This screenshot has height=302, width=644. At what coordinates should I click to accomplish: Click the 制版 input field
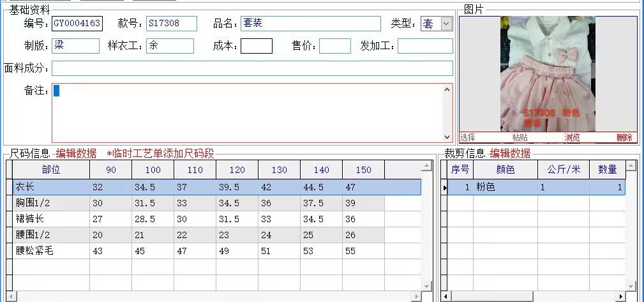[x=75, y=46]
